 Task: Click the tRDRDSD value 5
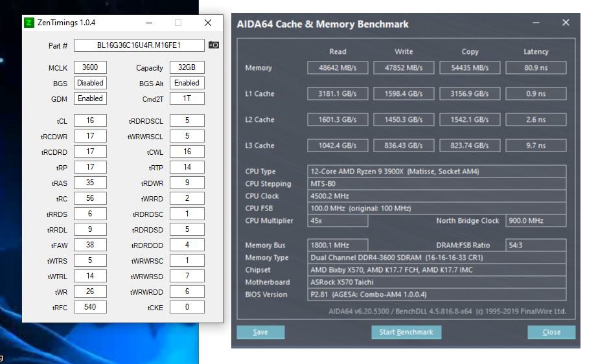tap(187, 229)
